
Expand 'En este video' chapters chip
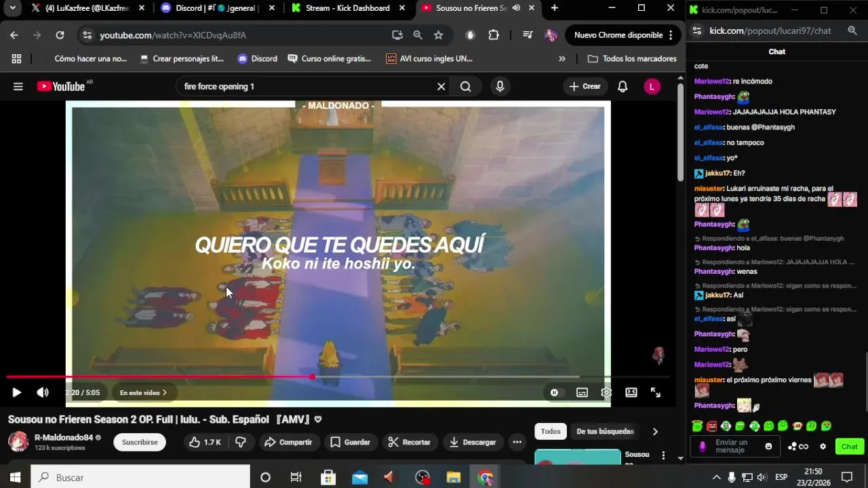(x=143, y=392)
